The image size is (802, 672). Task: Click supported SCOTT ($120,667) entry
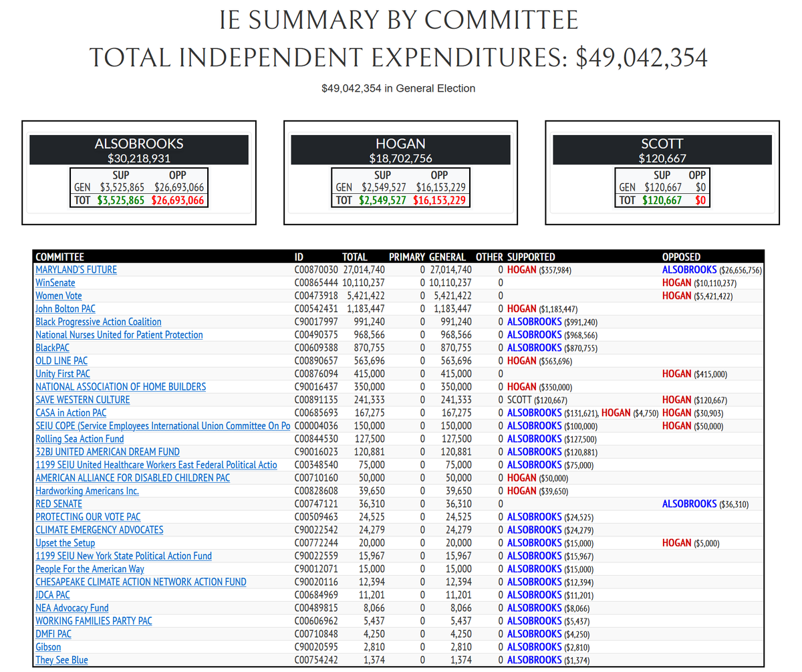coord(538,400)
